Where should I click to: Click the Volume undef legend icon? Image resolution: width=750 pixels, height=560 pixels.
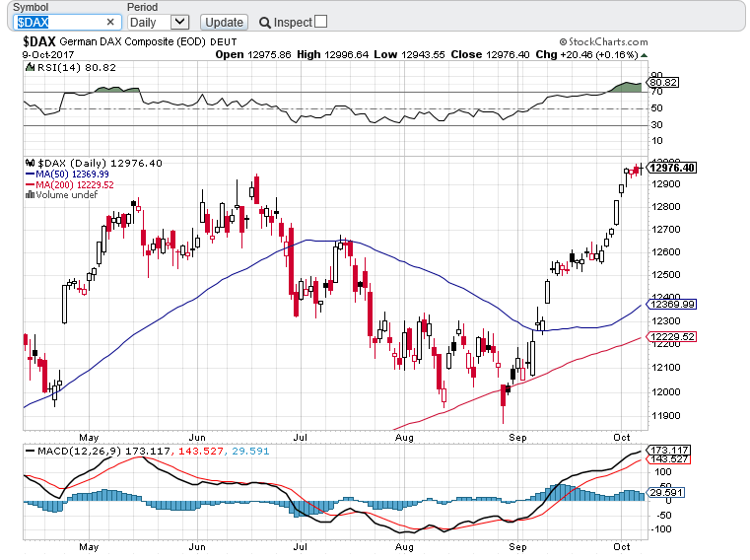click(x=30, y=194)
